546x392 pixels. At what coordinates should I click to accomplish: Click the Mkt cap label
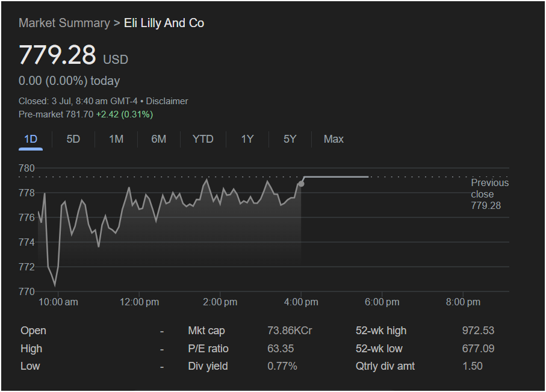coord(206,331)
